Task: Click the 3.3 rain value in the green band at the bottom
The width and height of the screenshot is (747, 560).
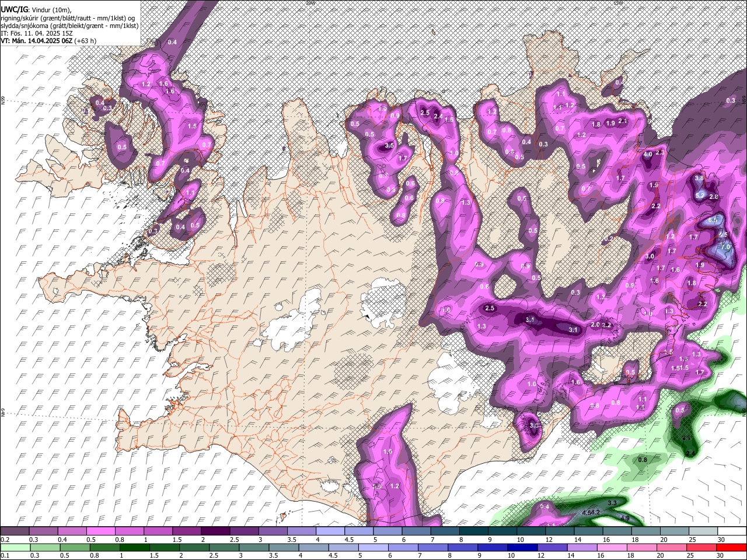Action: pyautogui.click(x=612, y=503)
